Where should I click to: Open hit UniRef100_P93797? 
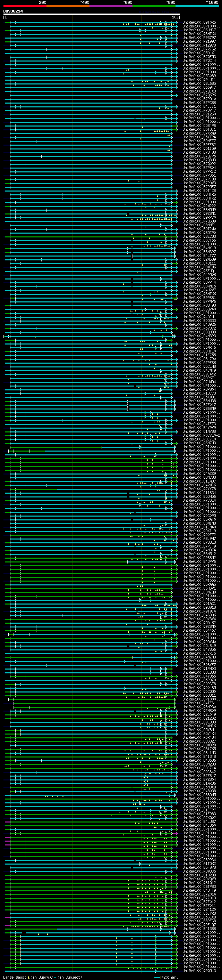pyautogui.click(x=199, y=38)
